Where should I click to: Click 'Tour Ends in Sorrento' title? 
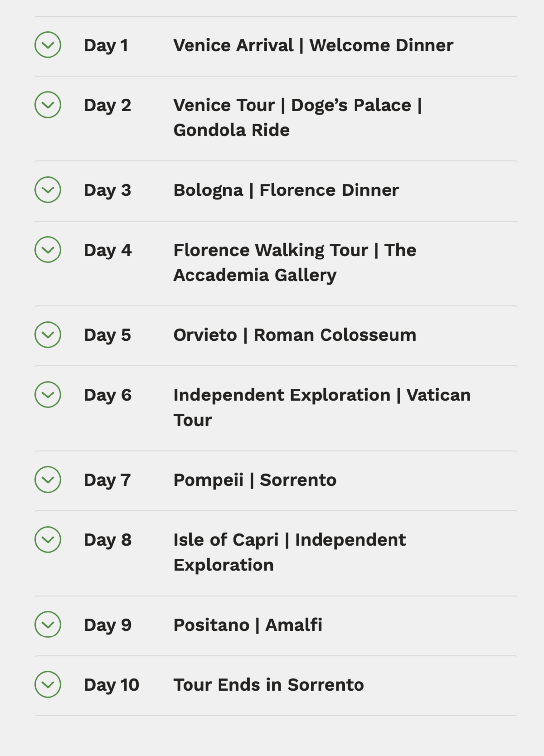click(268, 685)
